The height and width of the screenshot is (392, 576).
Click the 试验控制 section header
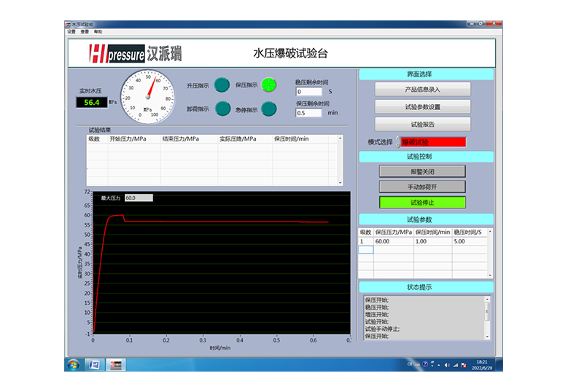click(426, 157)
